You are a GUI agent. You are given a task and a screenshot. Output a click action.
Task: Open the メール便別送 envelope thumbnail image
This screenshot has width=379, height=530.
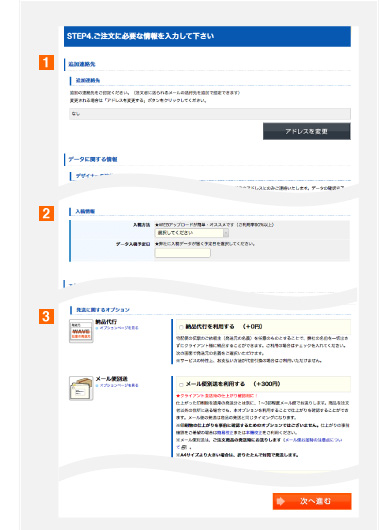point(81,388)
